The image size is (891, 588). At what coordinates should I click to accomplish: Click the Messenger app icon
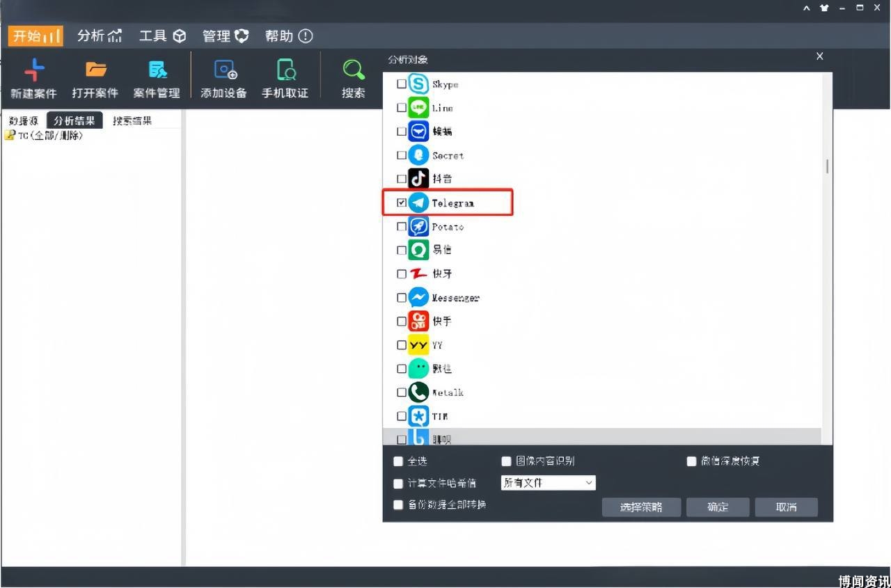(418, 297)
